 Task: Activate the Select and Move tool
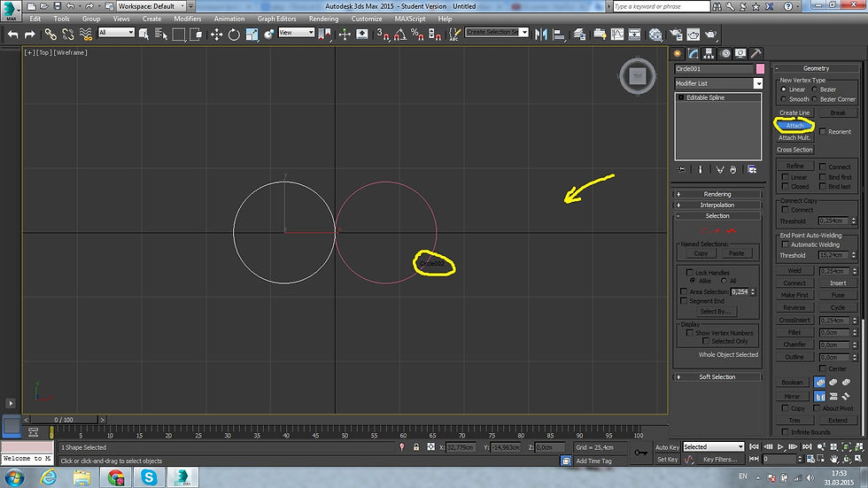coord(216,35)
